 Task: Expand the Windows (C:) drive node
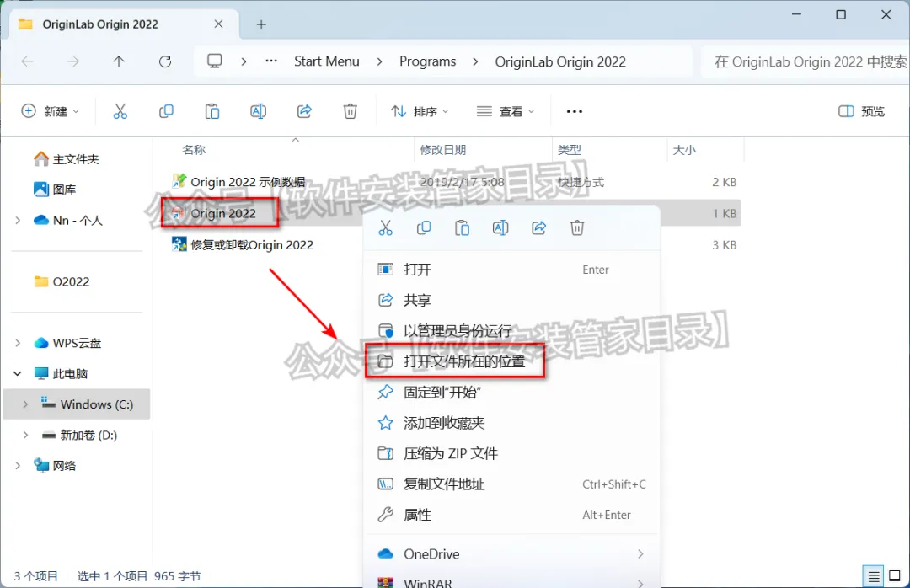point(25,404)
